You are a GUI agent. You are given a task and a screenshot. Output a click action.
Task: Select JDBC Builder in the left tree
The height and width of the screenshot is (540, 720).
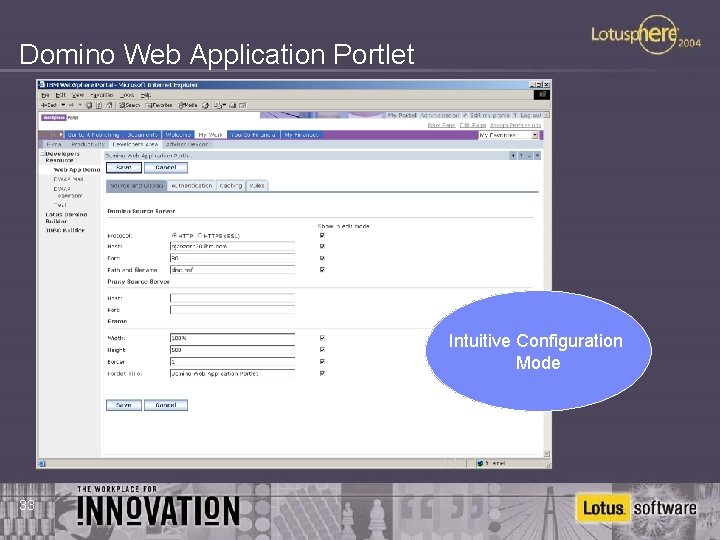(65, 230)
